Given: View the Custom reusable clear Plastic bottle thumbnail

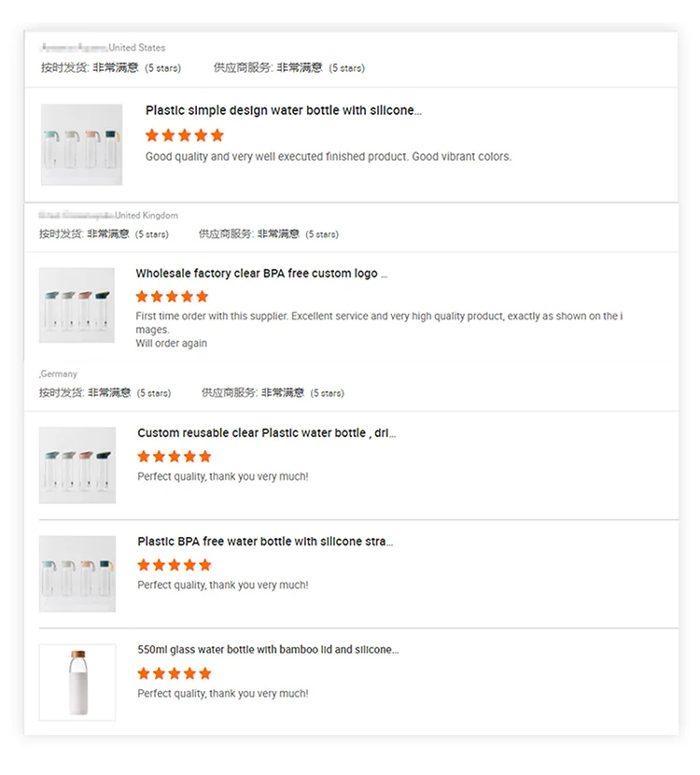Looking at the screenshot, I should pyautogui.click(x=77, y=465).
